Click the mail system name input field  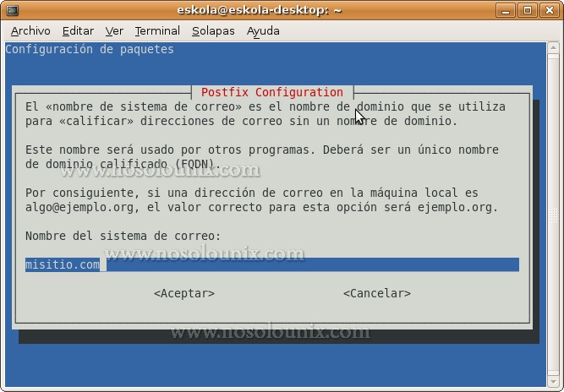pyautogui.click(x=272, y=264)
